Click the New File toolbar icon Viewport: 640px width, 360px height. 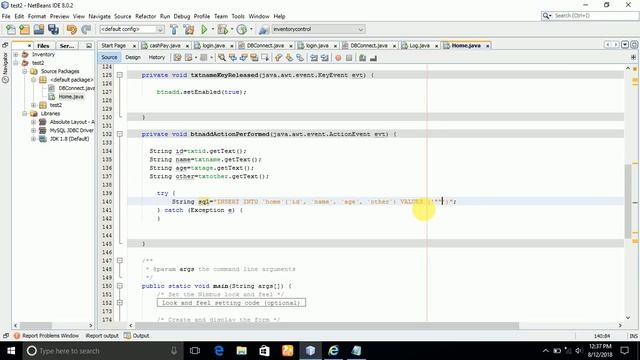click(x=11, y=29)
